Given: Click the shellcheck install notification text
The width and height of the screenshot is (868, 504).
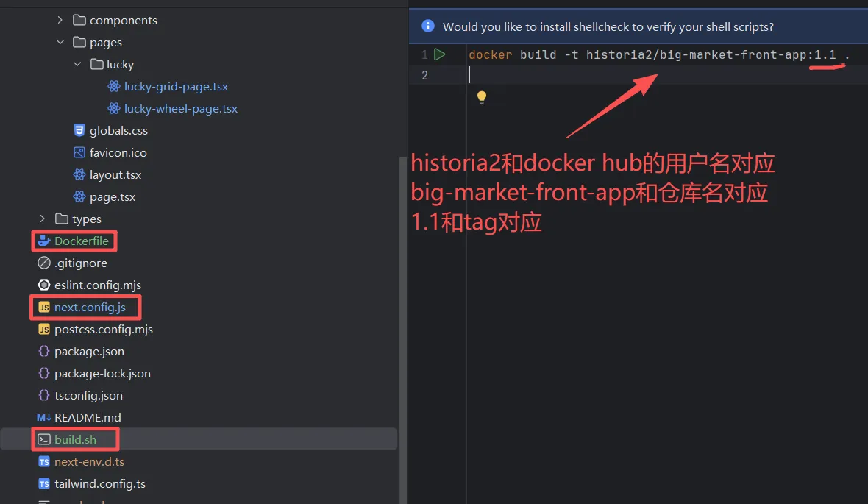Looking at the screenshot, I should (608, 26).
